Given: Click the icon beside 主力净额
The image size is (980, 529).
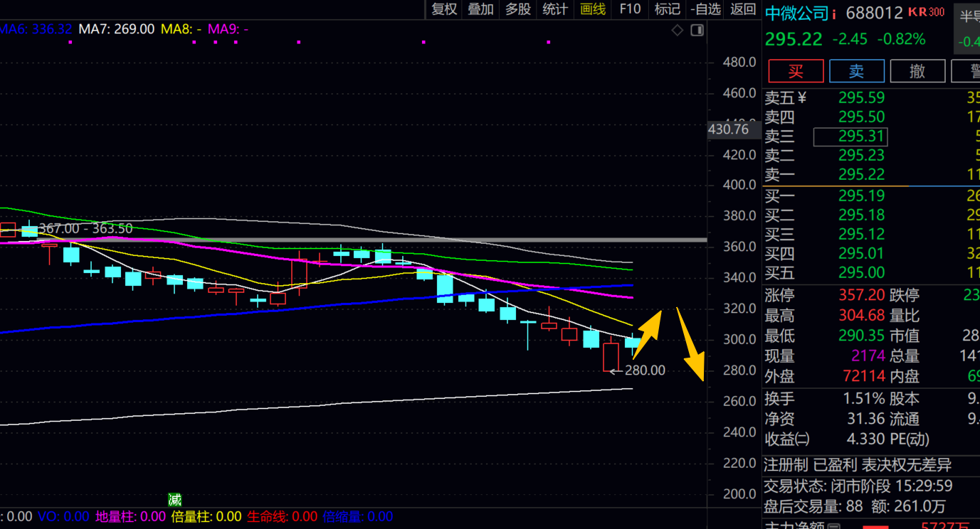Looking at the screenshot, I should [x=833, y=527].
